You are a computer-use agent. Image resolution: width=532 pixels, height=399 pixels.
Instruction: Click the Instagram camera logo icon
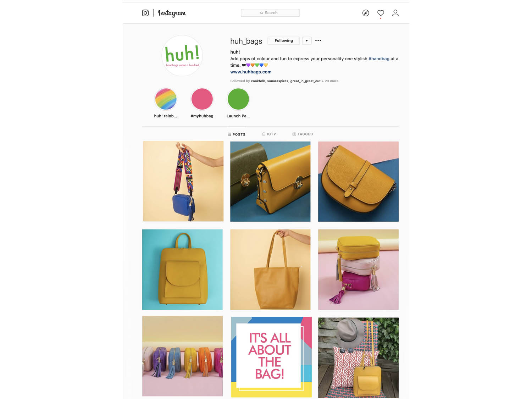[145, 13]
